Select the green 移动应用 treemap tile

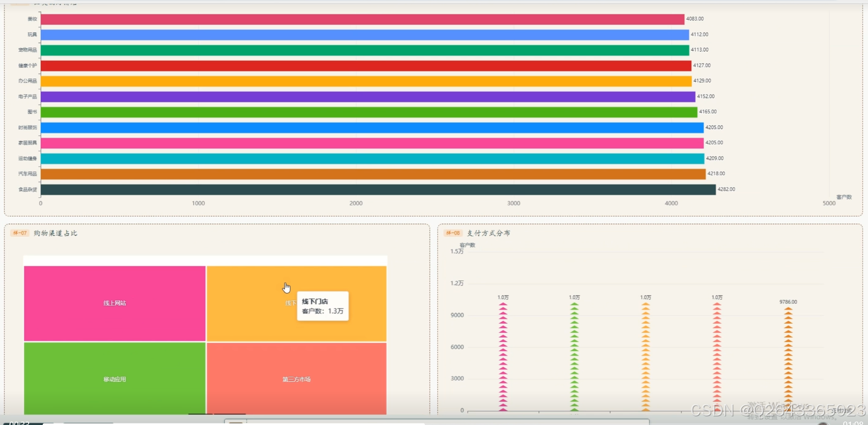click(115, 378)
